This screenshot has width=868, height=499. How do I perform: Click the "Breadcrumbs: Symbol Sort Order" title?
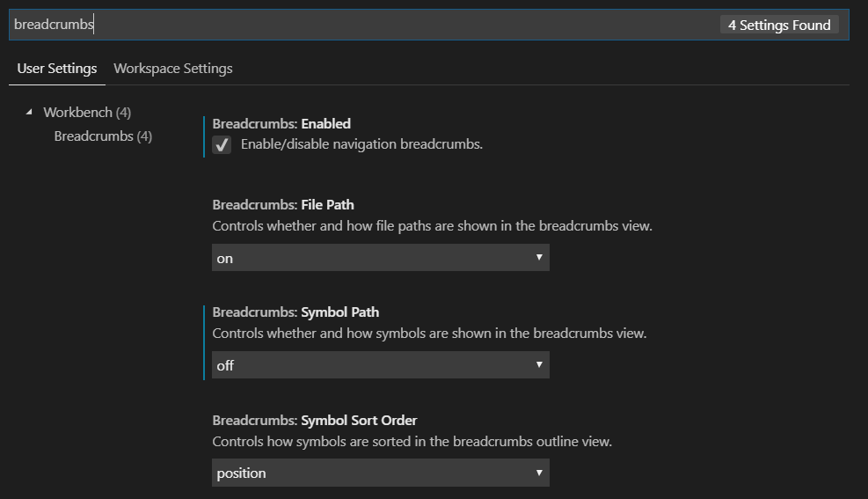314,420
